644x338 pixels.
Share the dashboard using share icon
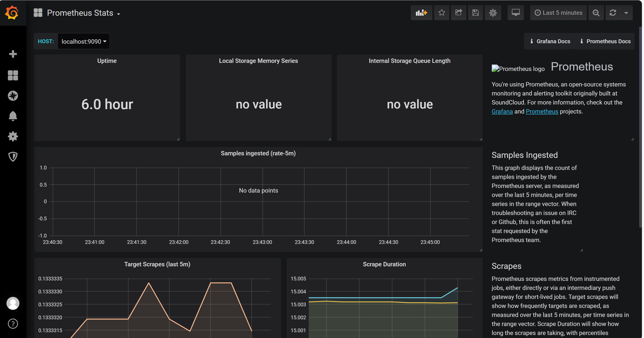coord(458,13)
